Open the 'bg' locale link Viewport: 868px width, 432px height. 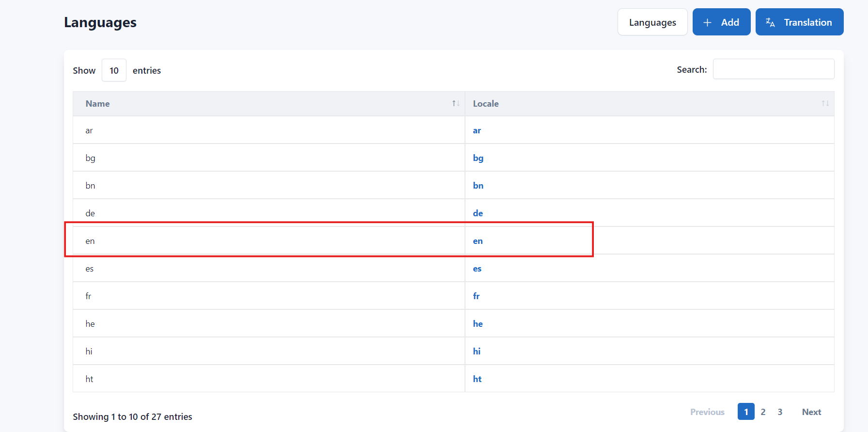tap(478, 158)
